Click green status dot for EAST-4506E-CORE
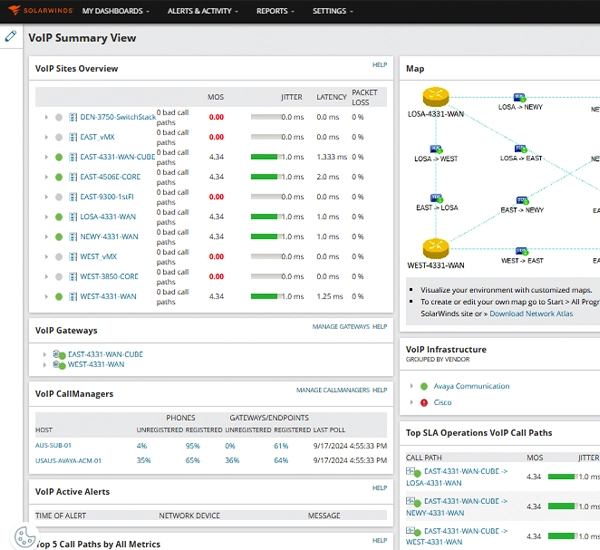The height and width of the screenshot is (550, 600). [x=59, y=177]
